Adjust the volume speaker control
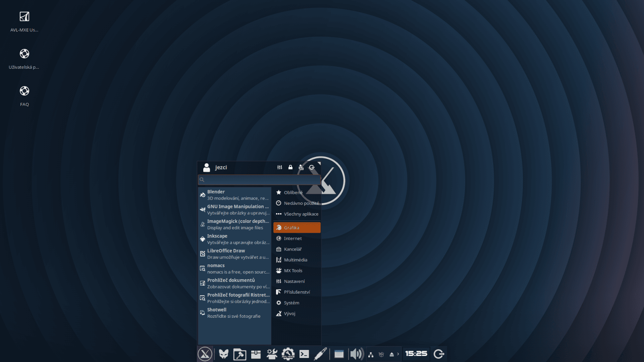The width and height of the screenshot is (644, 362). pos(356,354)
